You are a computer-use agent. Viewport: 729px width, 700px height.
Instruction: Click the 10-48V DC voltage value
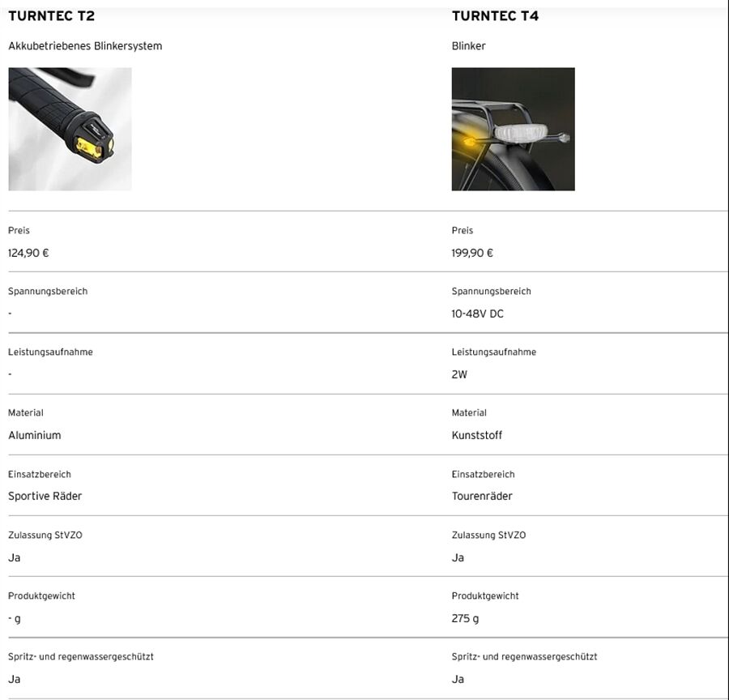(477, 314)
